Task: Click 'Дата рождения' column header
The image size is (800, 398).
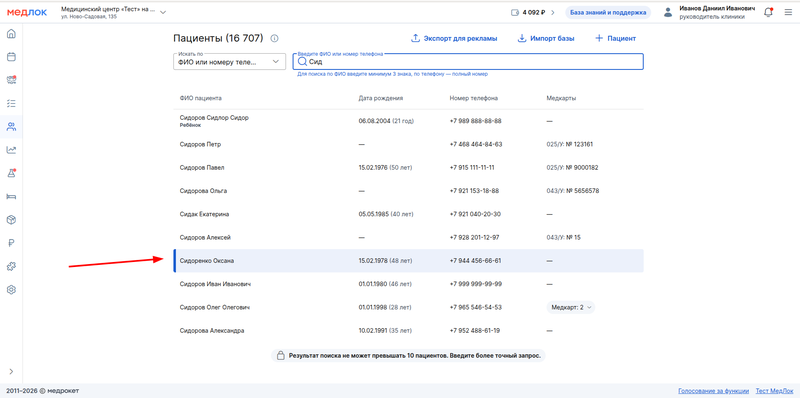Action: pyautogui.click(x=381, y=98)
